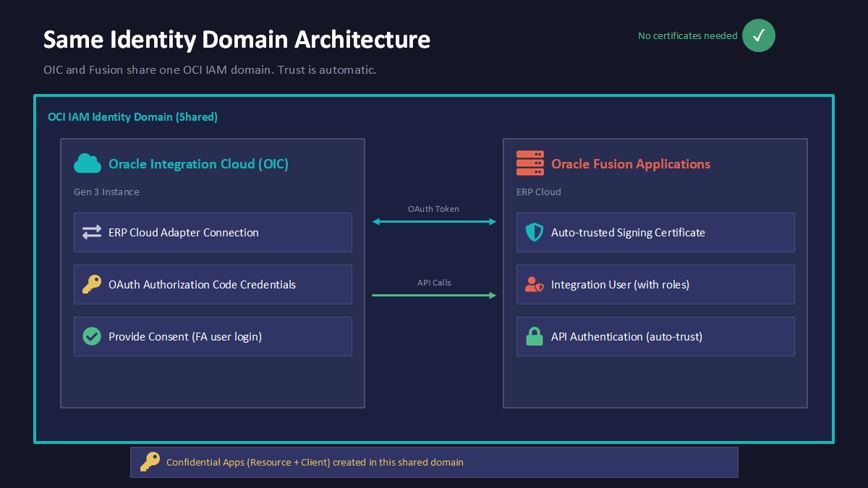
Task: Click the OCI IAM Identity Domain (Shared) label
Action: [132, 116]
